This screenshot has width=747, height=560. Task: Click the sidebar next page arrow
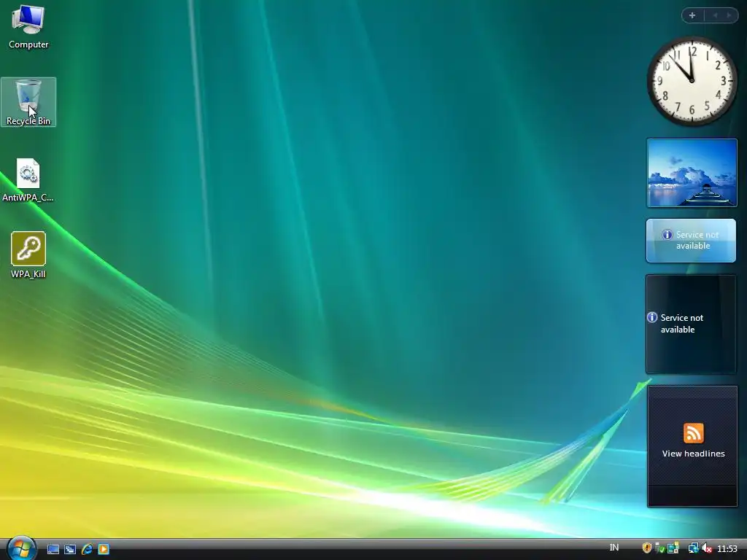coord(729,15)
